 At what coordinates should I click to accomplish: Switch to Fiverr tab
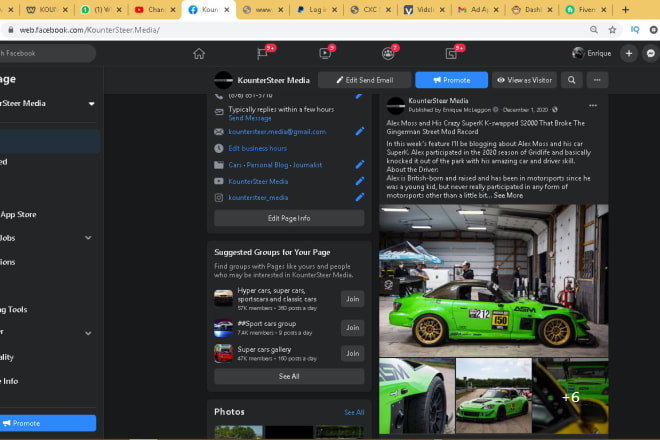pyautogui.click(x=586, y=9)
